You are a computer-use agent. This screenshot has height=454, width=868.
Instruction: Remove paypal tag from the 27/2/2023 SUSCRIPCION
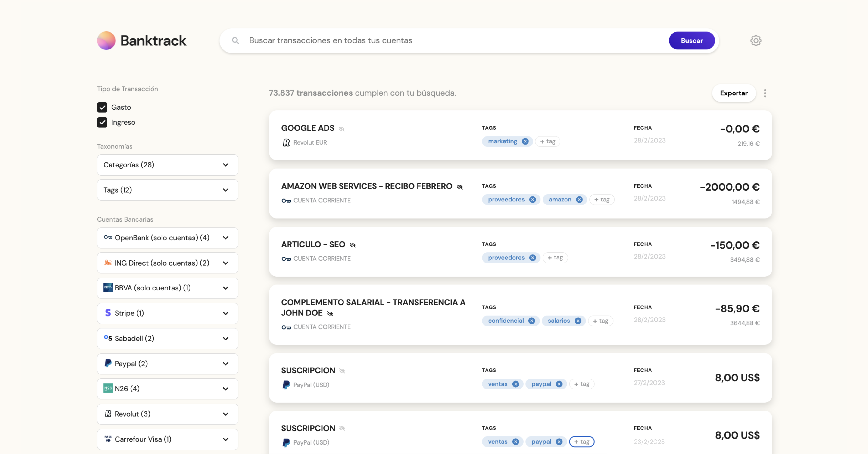[x=559, y=384]
